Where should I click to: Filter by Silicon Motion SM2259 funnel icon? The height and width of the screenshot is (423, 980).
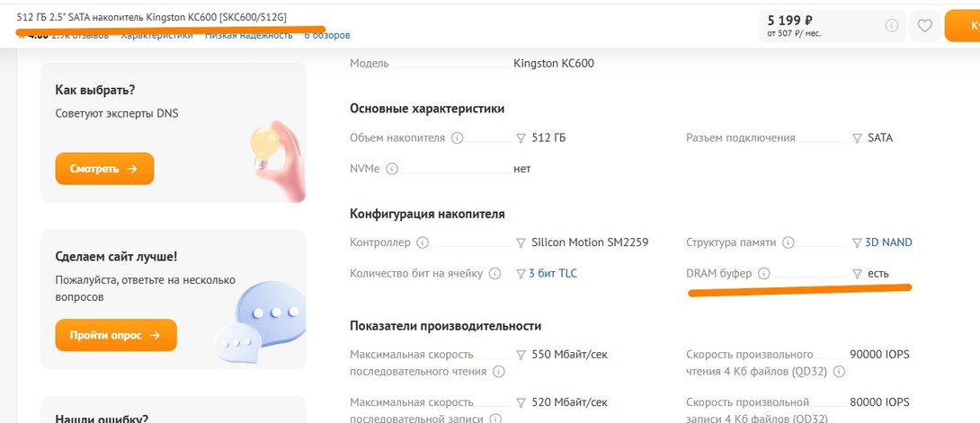(521, 242)
